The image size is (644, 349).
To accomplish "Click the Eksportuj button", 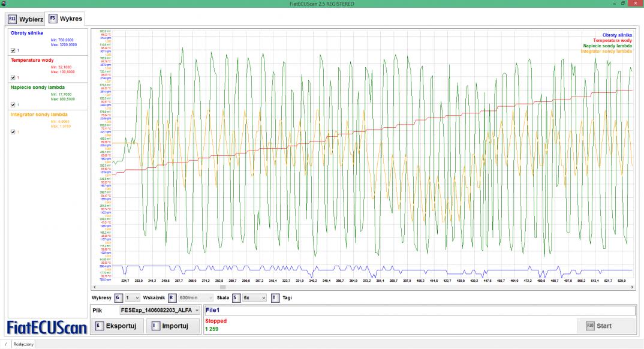I will [x=117, y=326].
